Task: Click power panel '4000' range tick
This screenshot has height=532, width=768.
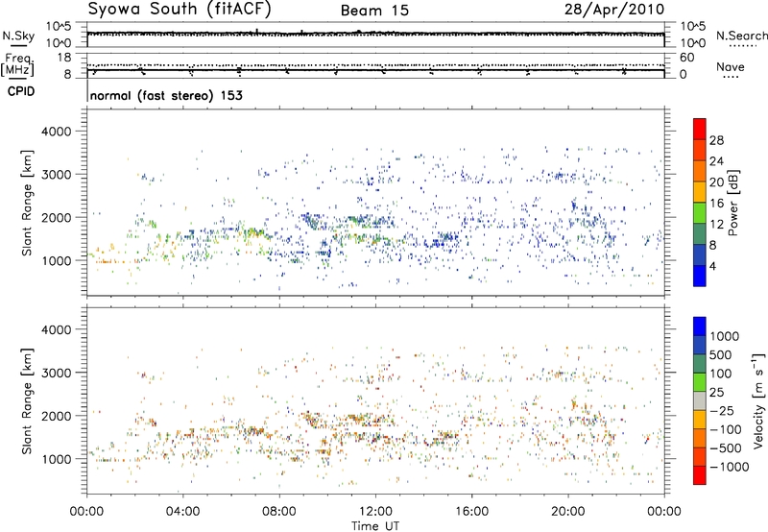Action: [x=56, y=132]
